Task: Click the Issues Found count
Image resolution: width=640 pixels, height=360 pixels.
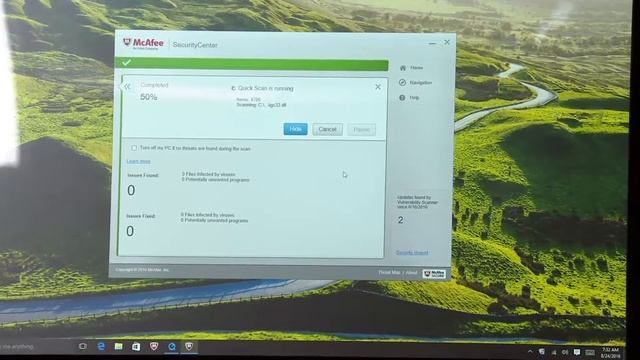Action: (x=131, y=190)
